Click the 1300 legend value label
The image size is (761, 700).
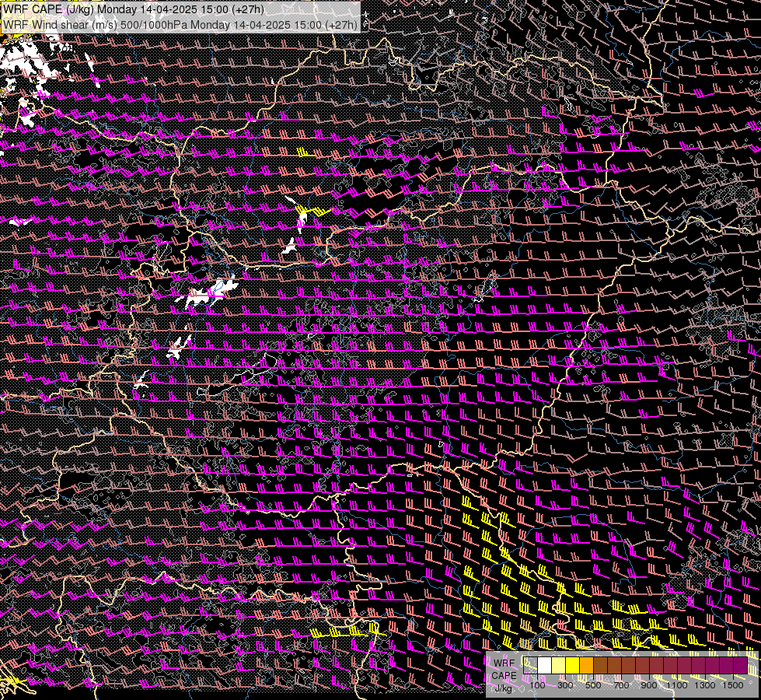[705, 685]
